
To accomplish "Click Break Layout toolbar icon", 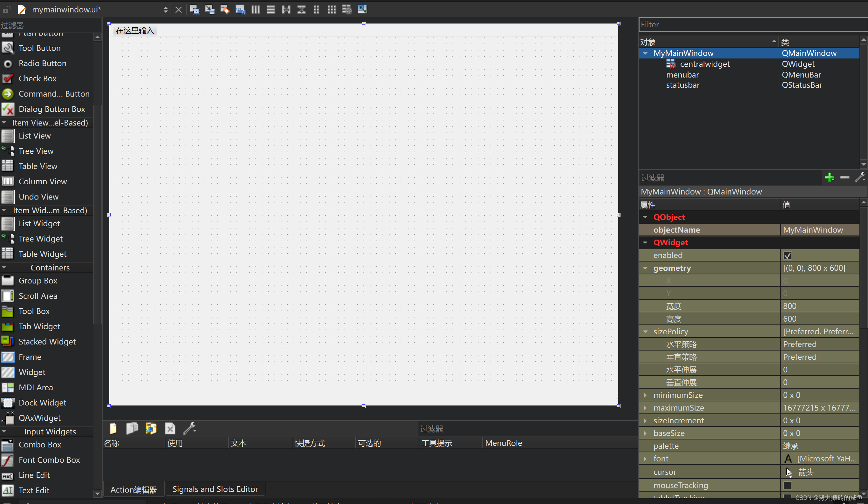I will [x=347, y=9].
